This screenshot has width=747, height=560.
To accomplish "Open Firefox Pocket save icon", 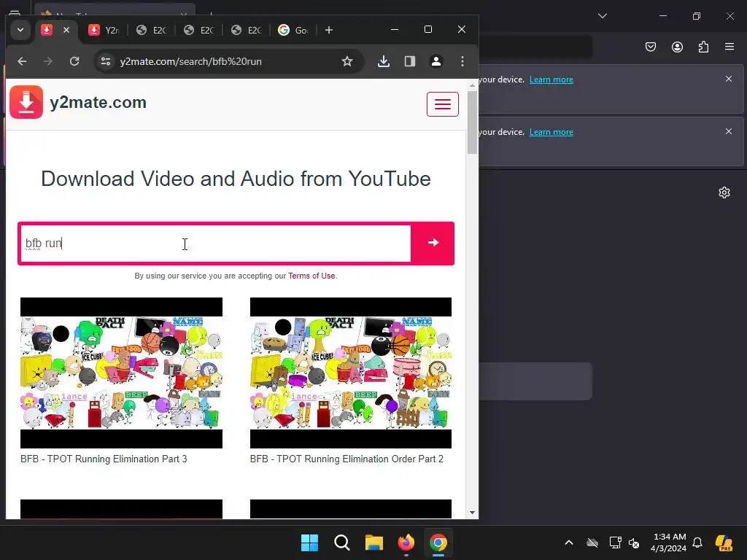I will [651, 47].
